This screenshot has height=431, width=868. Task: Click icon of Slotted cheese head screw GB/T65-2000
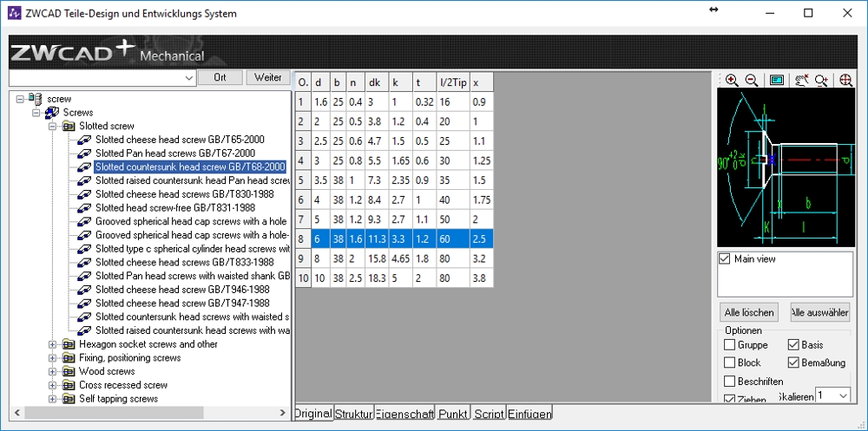coord(84,140)
